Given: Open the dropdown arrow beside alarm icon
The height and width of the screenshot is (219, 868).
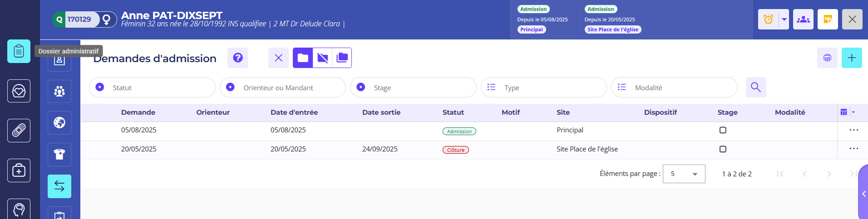Looking at the screenshot, I should (x=784, y=19).
